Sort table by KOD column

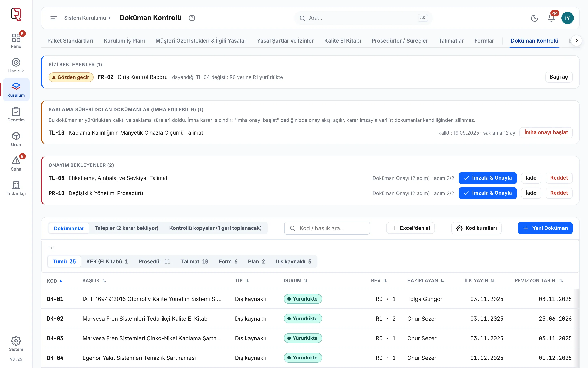(55, 281)
